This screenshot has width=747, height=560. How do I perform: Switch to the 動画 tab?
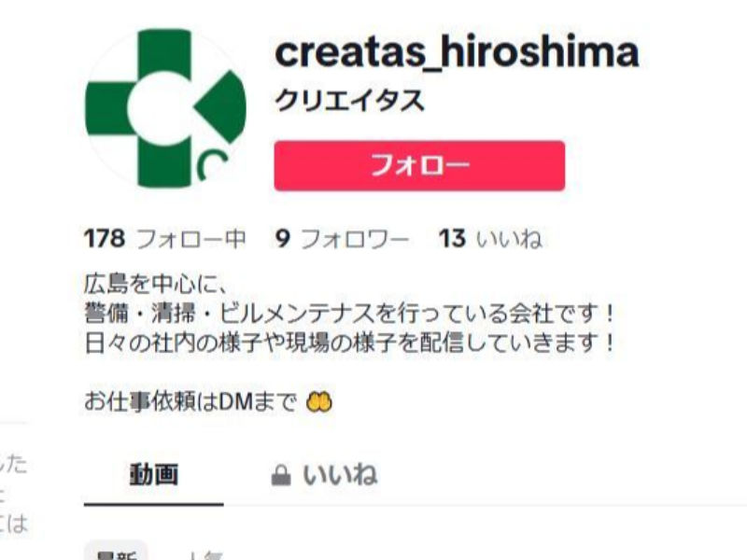pyautogui.click(x=154, y=475)
